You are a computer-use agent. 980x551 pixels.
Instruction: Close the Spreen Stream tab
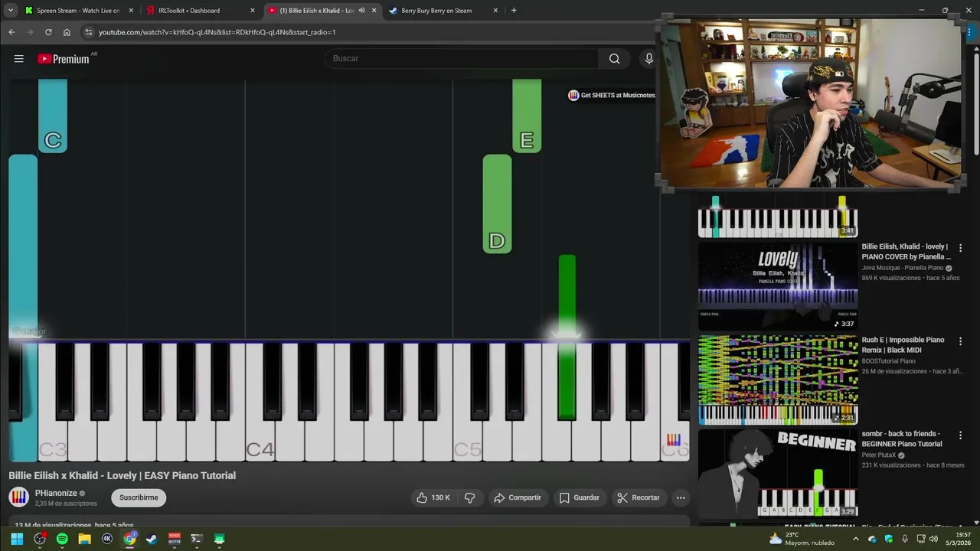[x=131, y=11]
